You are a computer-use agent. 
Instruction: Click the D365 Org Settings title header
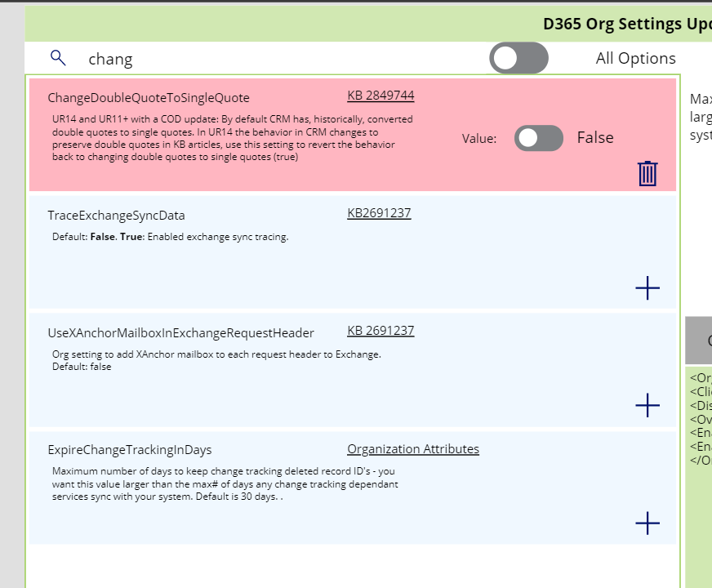tap(627, 24)
